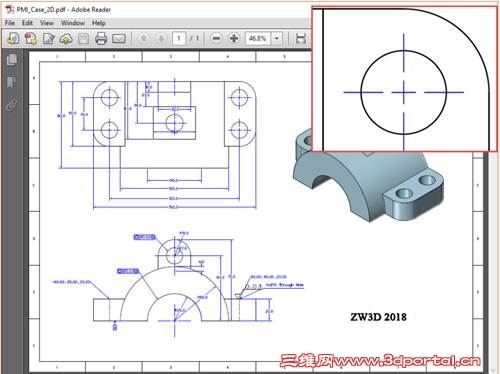Viewport: 500px width, 374px height.
Task: Click the 46.8% zoom value field
Action: tap(258, 38)
